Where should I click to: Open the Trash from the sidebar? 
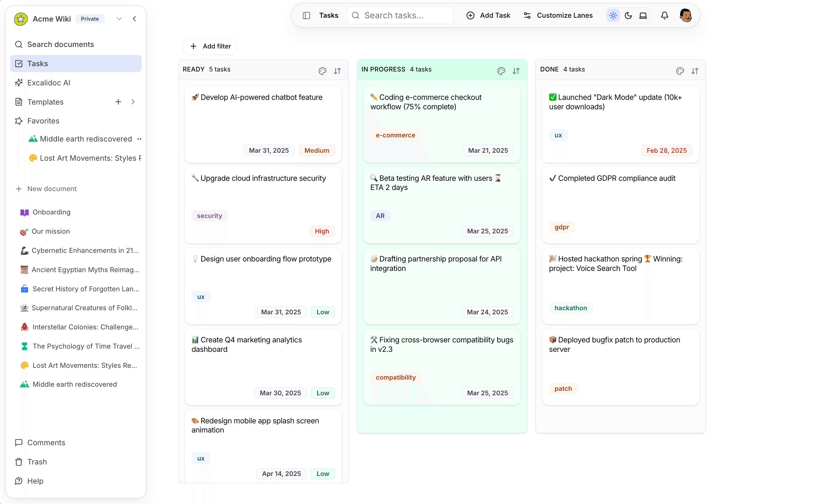[x=37, y=461]
